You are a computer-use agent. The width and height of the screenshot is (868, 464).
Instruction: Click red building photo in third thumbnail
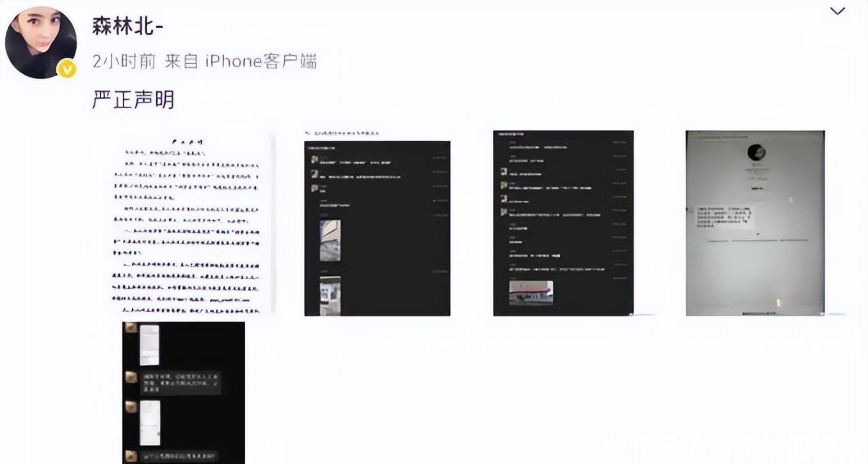click(x=531, y=292)
